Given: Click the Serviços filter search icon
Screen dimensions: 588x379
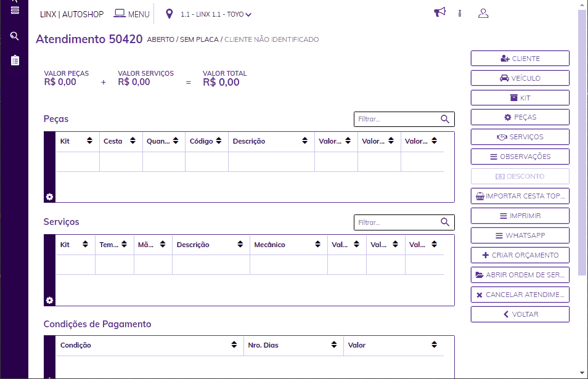Looking at the screenshot, I should pos(445,222).
